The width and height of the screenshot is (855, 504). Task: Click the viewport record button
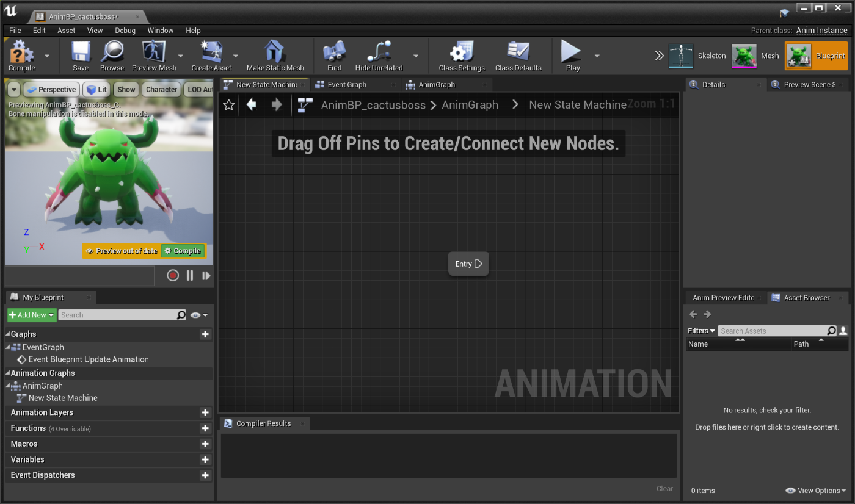click(173, 276)
